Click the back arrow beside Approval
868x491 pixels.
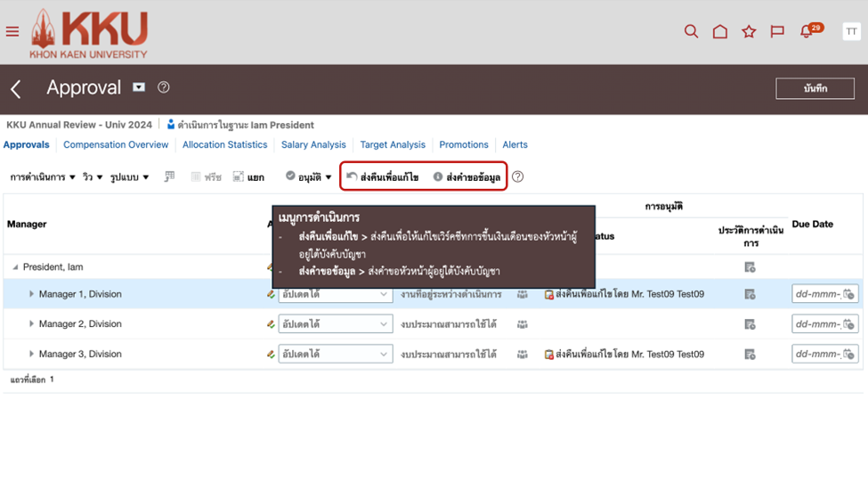point(16,88)
